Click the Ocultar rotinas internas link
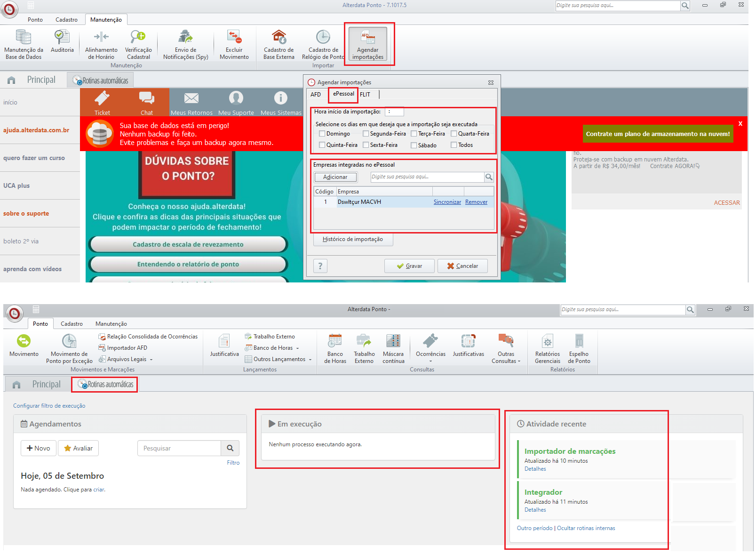The height and width of the screenshot is (555, 756). pyautogui.click(x=586, y=528)
